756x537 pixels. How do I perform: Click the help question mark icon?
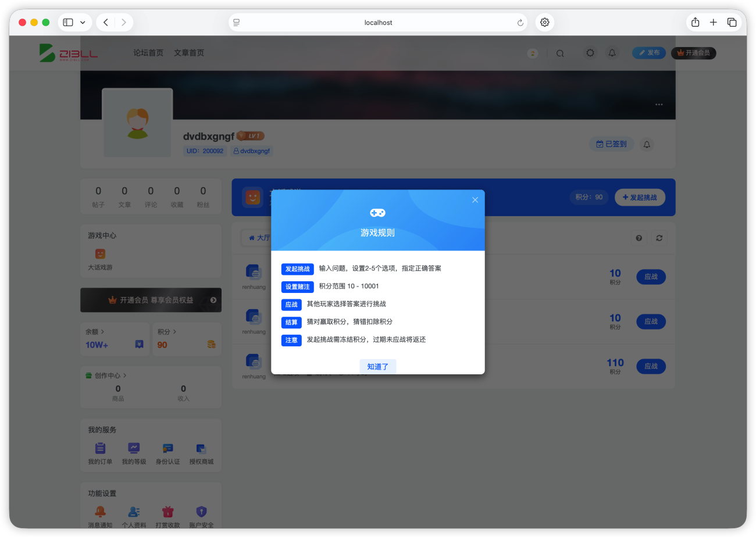(x=639, y=238)
